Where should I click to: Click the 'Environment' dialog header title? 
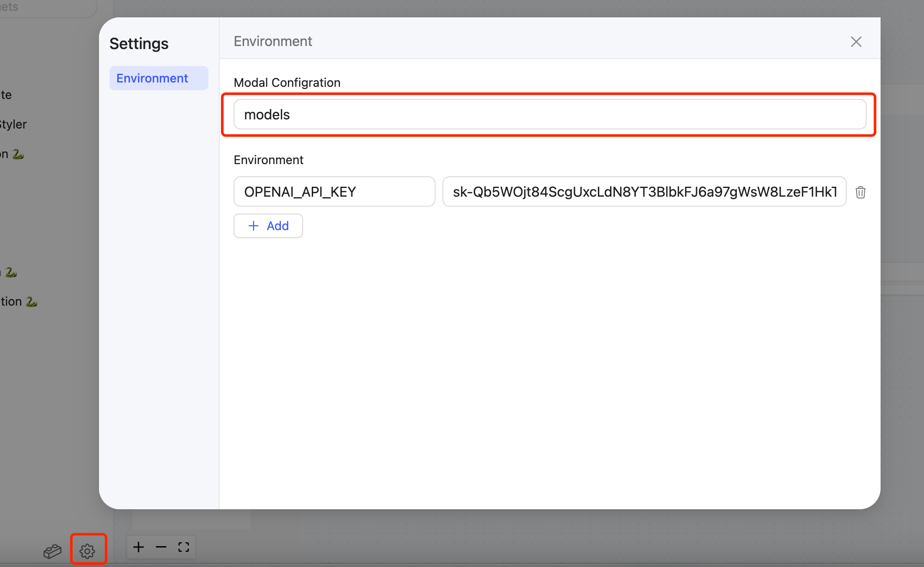pyautogui.click(x=273, y=41)
